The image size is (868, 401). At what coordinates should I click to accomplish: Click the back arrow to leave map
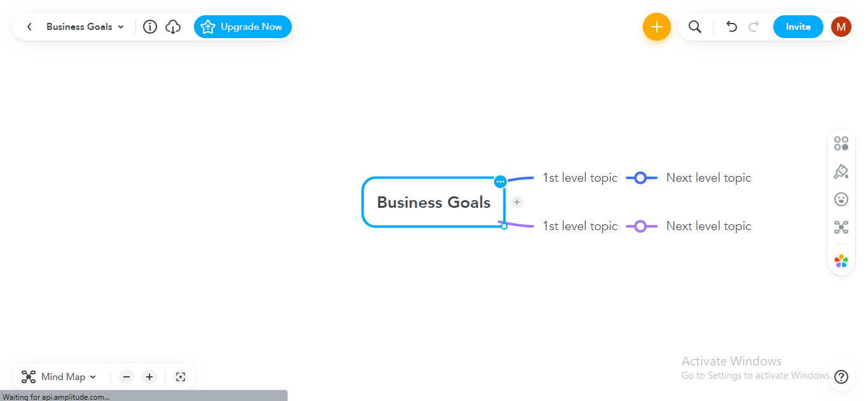tap(29, 27)
